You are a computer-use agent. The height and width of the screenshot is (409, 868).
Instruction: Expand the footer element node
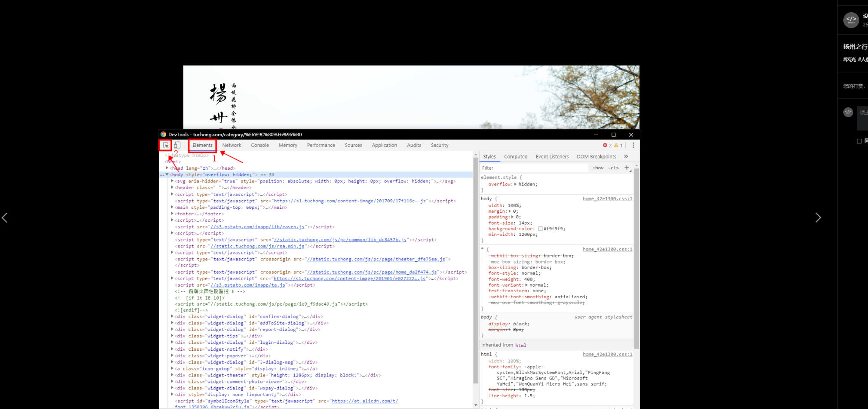[x=172, y=214]
